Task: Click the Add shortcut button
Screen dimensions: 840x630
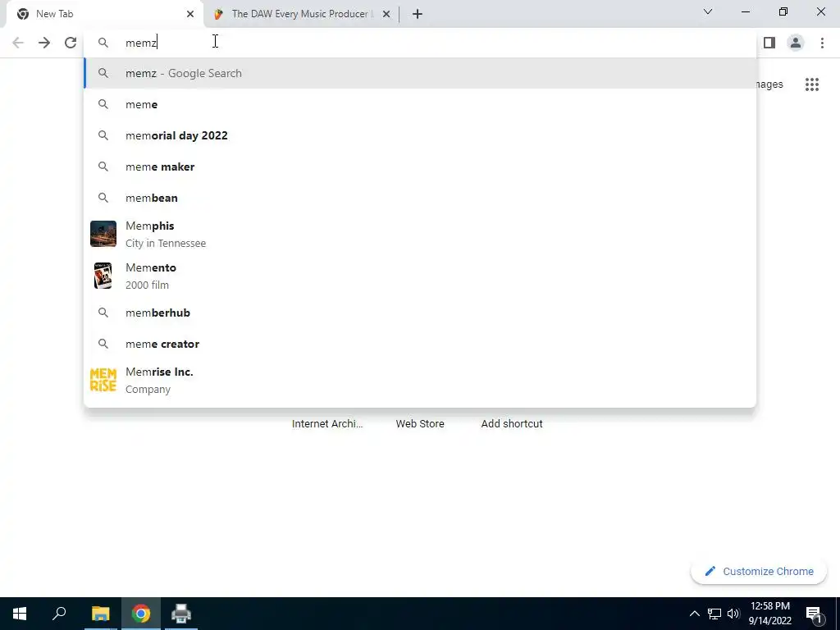Action: click(512, 424)
